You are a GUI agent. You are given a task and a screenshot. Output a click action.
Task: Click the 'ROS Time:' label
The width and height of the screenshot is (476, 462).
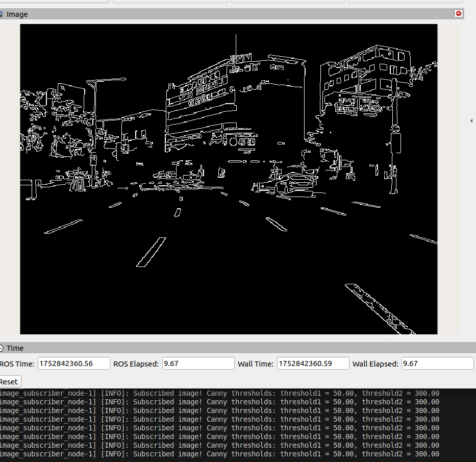(x=17, y=364)
